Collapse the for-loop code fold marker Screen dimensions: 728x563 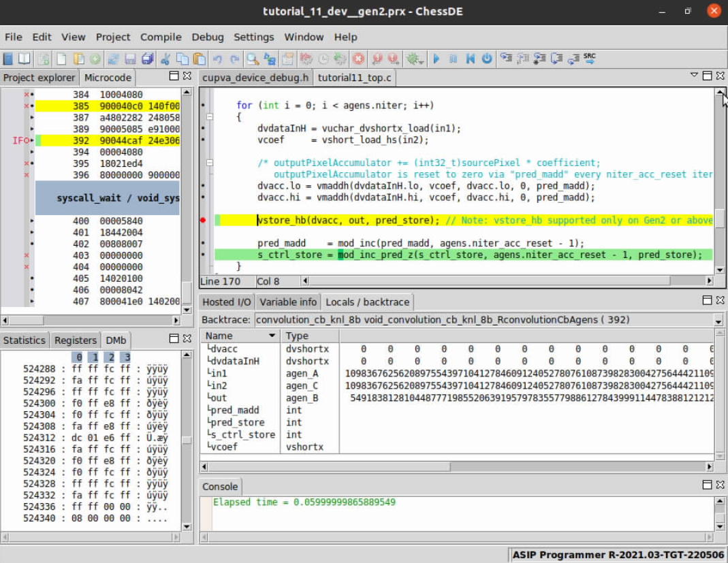click(x=210, y=117)
